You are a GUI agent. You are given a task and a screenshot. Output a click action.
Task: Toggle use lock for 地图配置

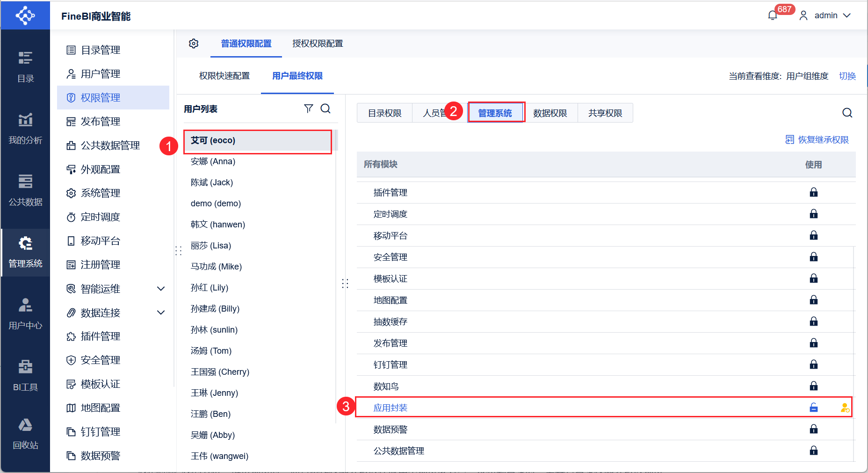pos(814,300)
